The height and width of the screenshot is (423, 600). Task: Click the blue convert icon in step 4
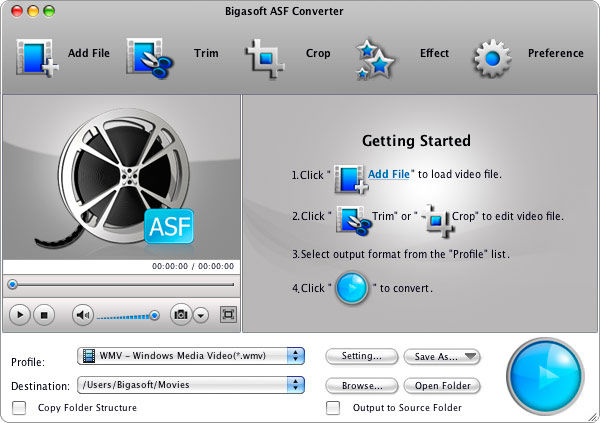coord(352,287)
